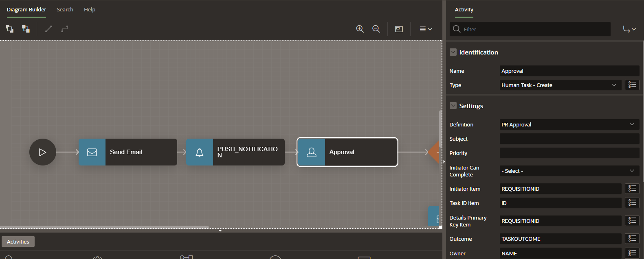Click the Details Primary Key Item field

pos(560,221)
